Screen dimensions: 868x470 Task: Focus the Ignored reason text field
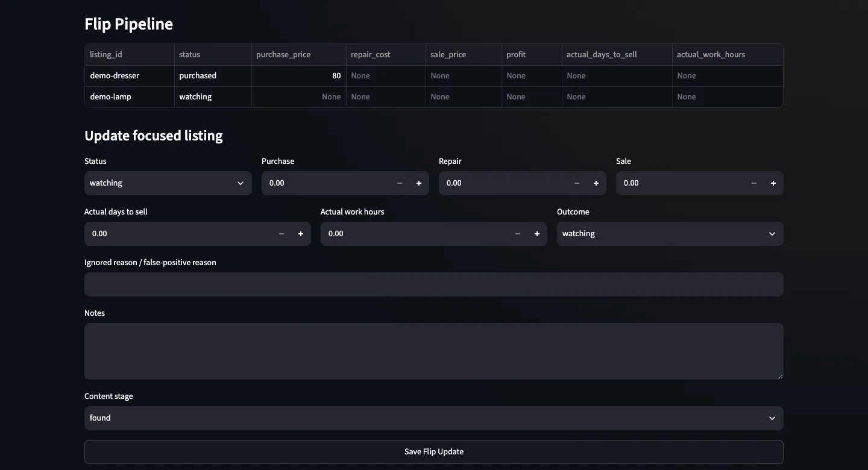434,284
